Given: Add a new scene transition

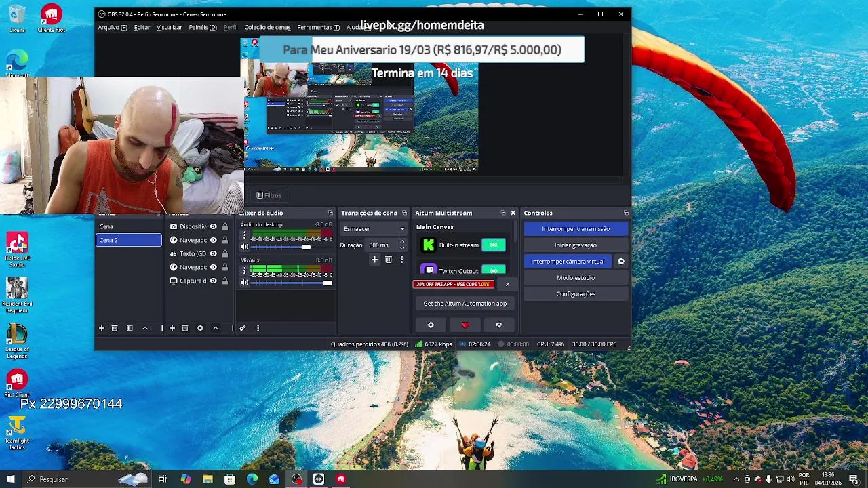Looking at the screenshot, I should [x=374, y=260].
